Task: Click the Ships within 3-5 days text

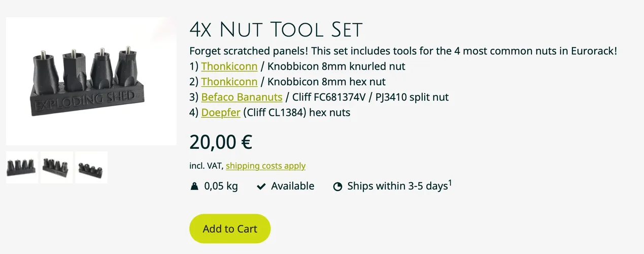Action: (397, 186)
